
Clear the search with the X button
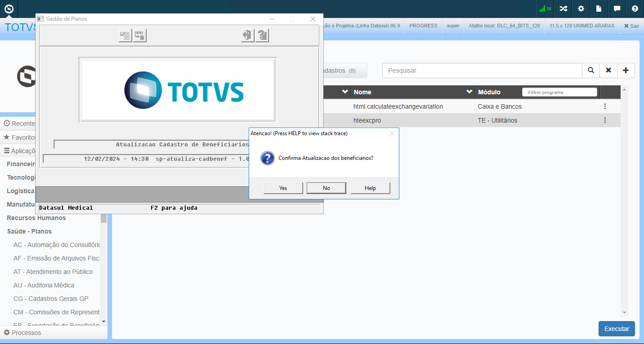[608, 71]
